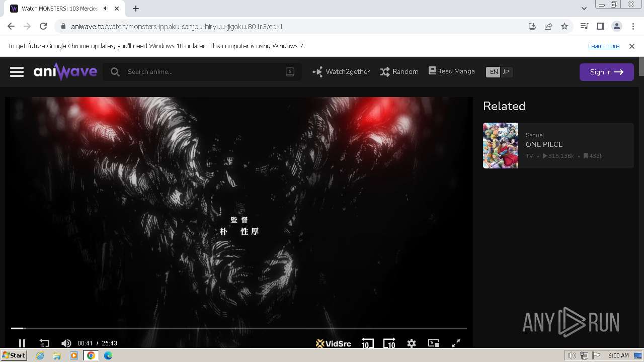Seek on the video progress bar
Screen dimensions: 644x362
[x=239, y=328]
